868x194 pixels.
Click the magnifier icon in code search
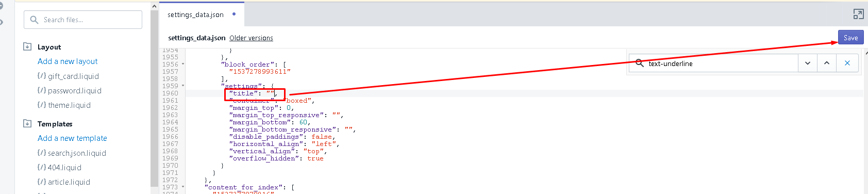tap(639, 63)
